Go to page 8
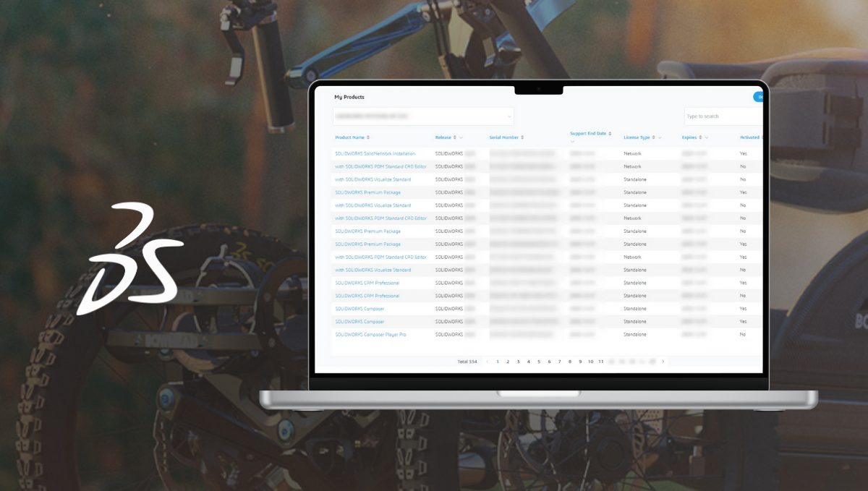This screenshot has height=491, width=868. pos(570,362)
